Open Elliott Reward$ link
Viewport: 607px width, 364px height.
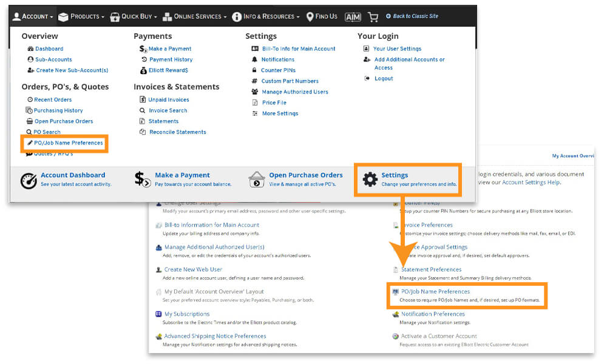click(x=168, y=70)
